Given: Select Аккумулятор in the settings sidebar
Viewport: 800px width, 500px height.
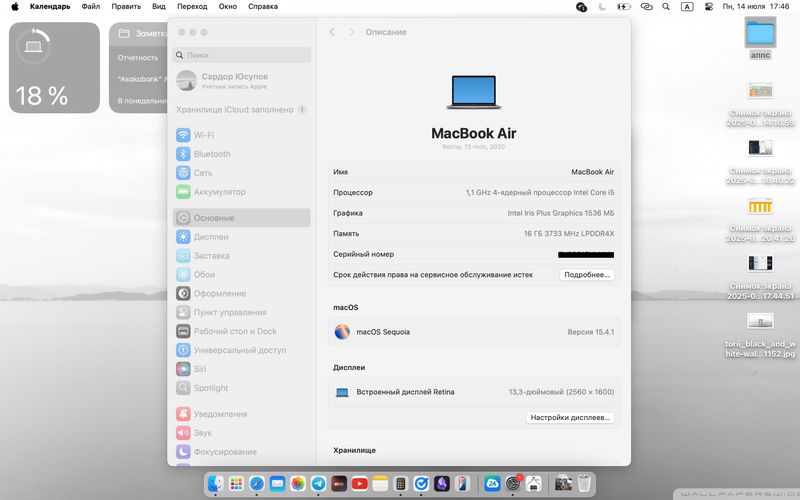Looking at the screenshot, I should (241, 192).
